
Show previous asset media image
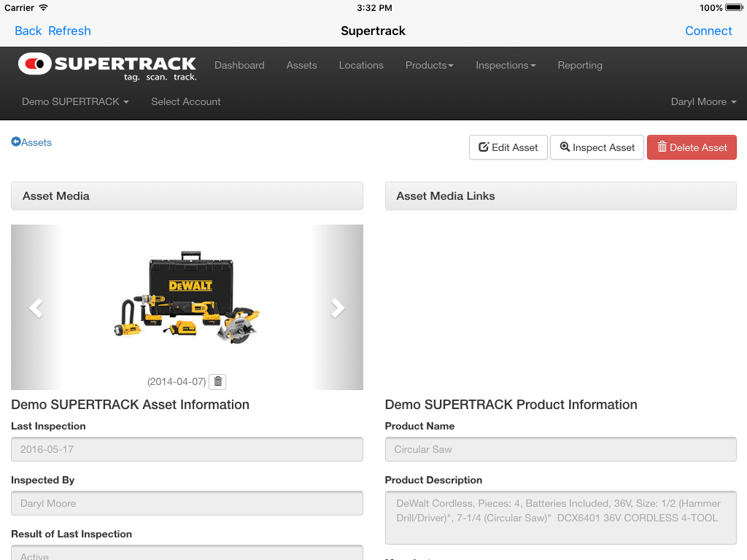click(36, 308)
